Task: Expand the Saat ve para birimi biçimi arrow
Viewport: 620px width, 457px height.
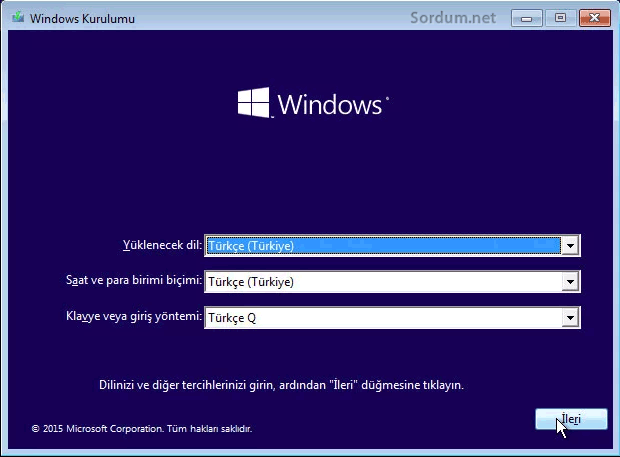Action: [x=570, y=281]
